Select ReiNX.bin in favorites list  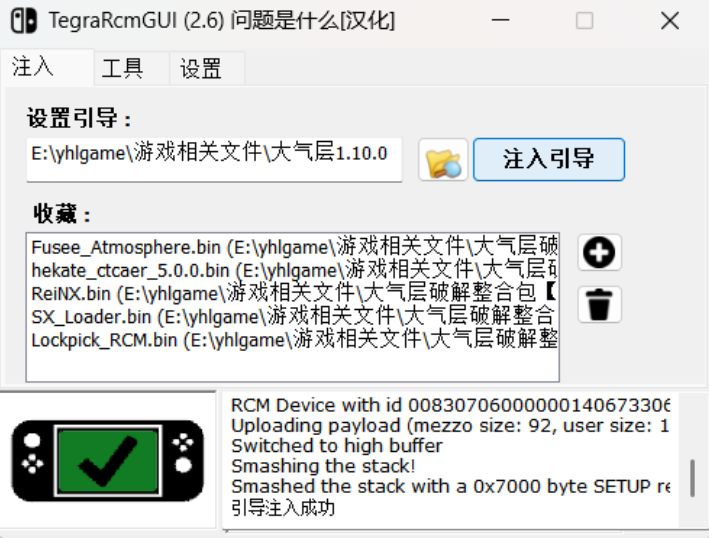293,293
